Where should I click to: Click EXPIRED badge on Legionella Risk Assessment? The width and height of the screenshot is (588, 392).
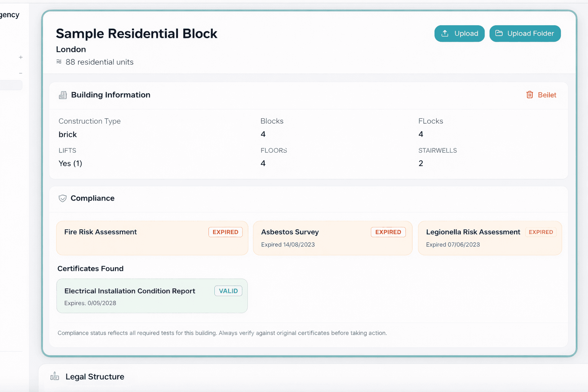(x=541, y=232)
